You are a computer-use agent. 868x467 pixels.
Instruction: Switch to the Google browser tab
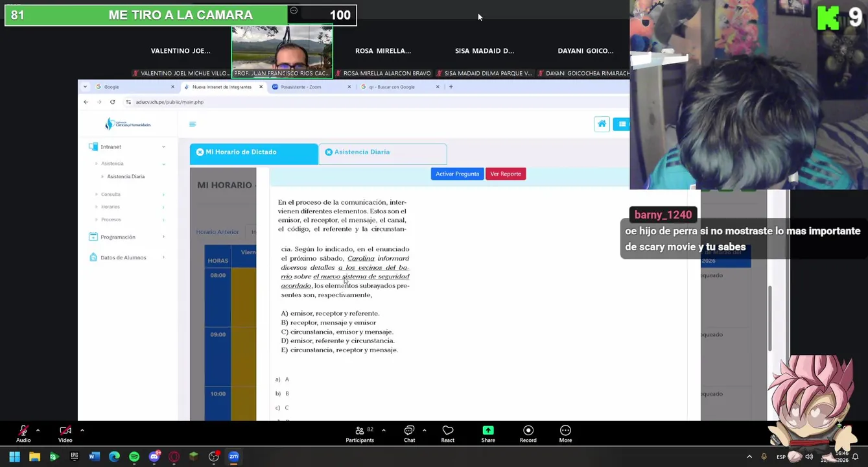[x=135, y=87]
